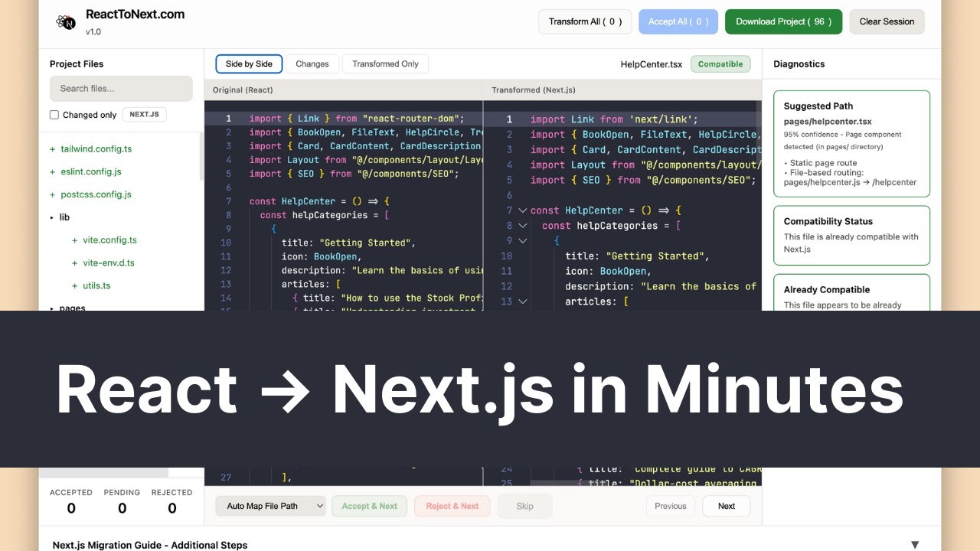Viewport: 980px width, 551px height.
Task: Click the Skip button
Action: [x=524, y=506]
